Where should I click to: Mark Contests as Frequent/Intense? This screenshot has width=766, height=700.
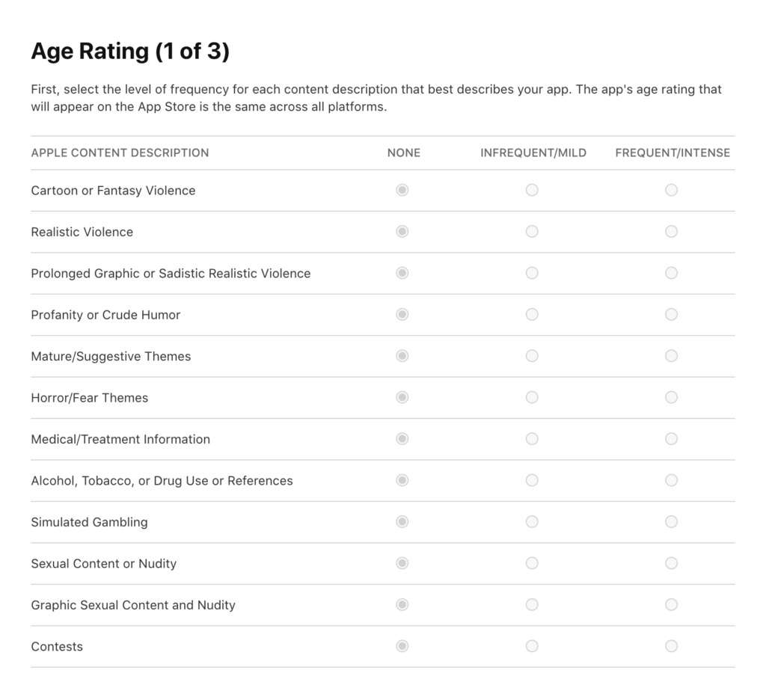[671, 647]
